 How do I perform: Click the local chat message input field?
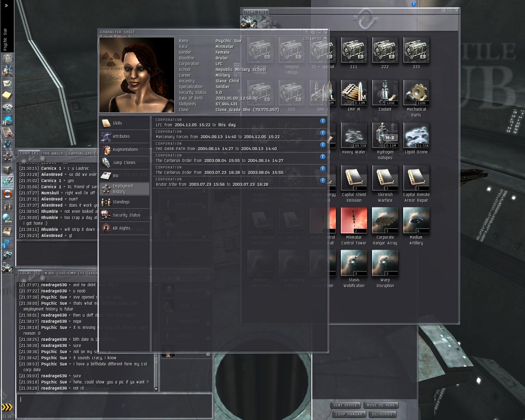[x=114, y=406]
